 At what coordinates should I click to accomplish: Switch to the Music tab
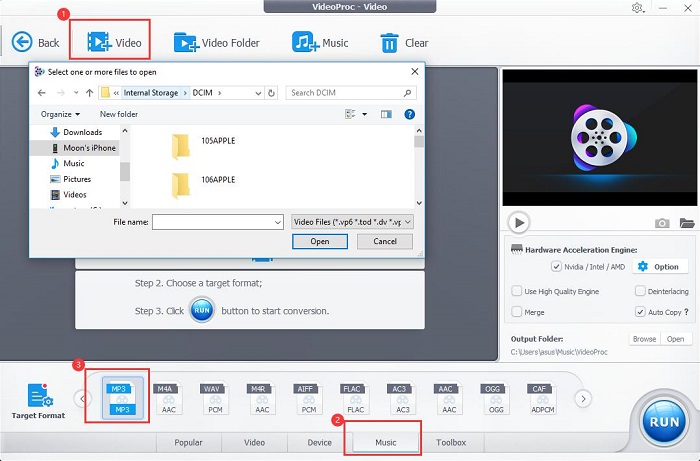tap(386, 442)
